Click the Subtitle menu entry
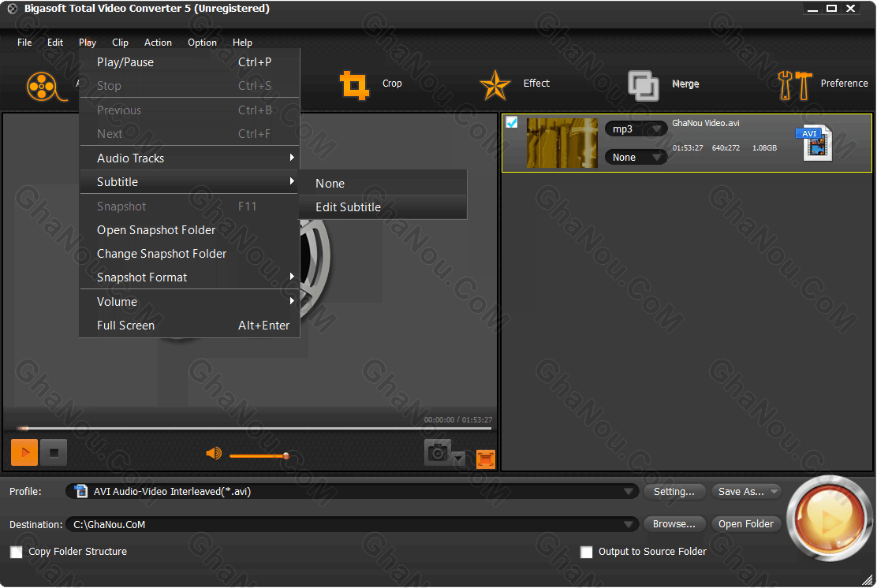 pyautogui.click(x=189, y=181)
